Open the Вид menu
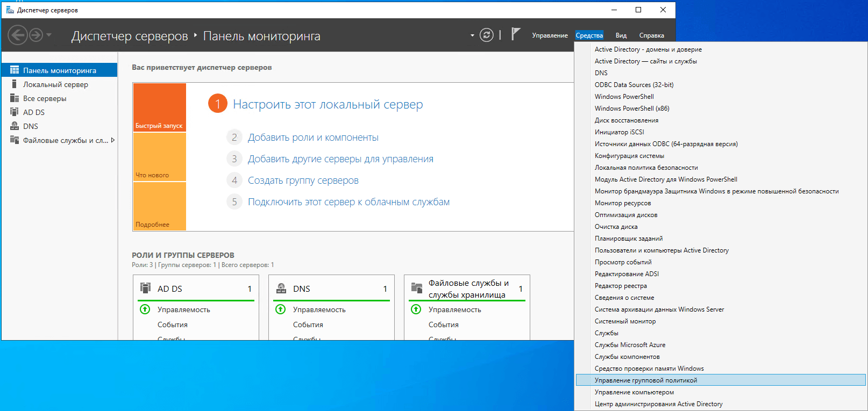The height and width of the screenshot is (411, 868). pyautogui.click(x=621, y=35)
